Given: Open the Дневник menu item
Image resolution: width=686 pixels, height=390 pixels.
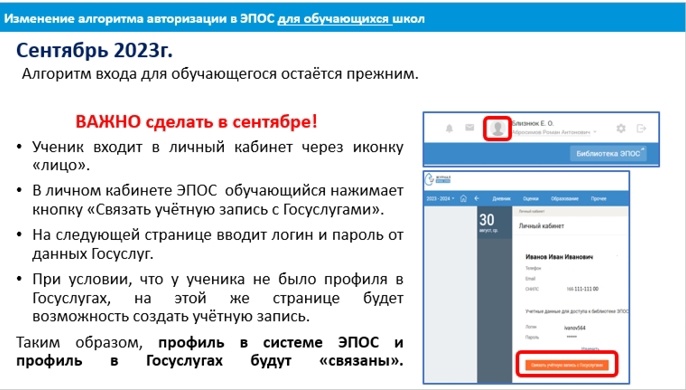Looking at the screenshot, I should click(x=501, y=199).
